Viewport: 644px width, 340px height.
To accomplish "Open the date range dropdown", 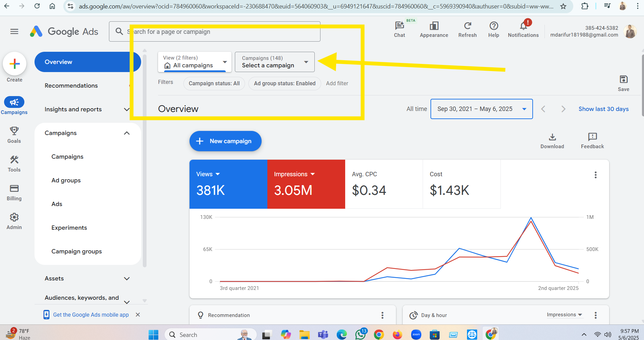I will [481, 109].
